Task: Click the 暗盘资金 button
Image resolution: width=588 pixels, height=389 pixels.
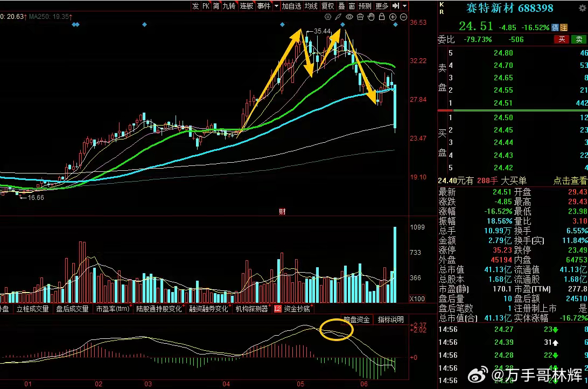Action: point(356,319)
